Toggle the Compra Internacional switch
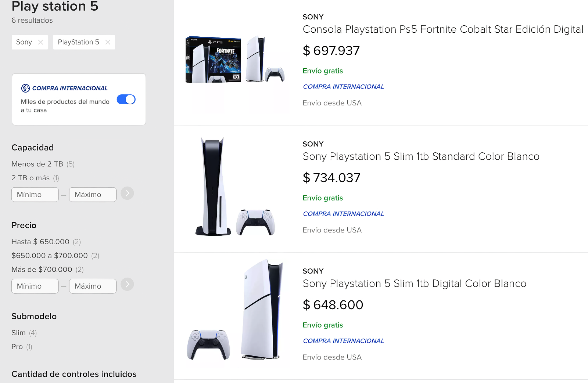 tap(126, 100)
